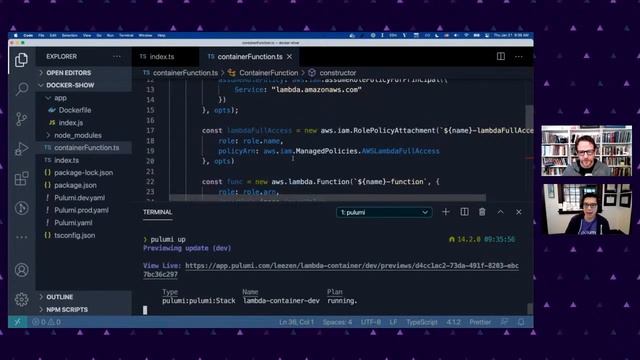Open Pulumi.prod.yaml file
The image size is (640, 360).
[81, 211]
